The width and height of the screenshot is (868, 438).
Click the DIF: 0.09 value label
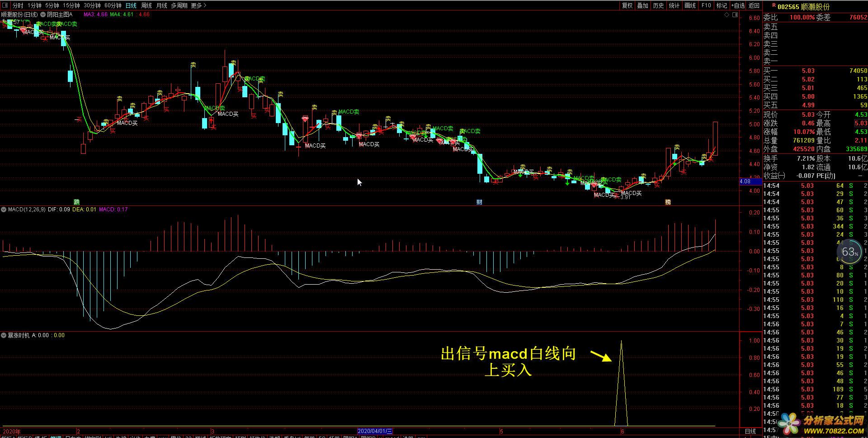tap(59, 209)
